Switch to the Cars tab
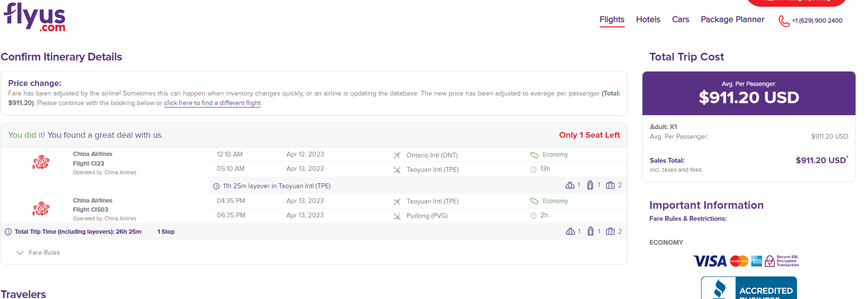868x299 pixels. point(680,20)
